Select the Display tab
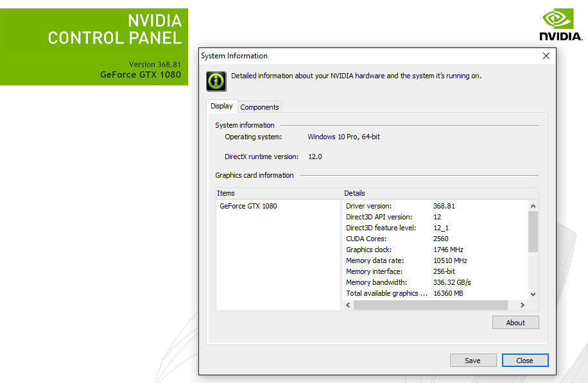This screenshot has width=588, height=383. click(221, 106)
